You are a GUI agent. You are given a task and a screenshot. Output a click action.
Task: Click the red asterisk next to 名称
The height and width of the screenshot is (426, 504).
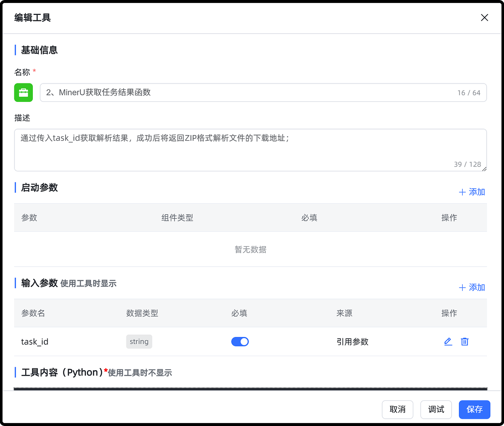(34, 71)
